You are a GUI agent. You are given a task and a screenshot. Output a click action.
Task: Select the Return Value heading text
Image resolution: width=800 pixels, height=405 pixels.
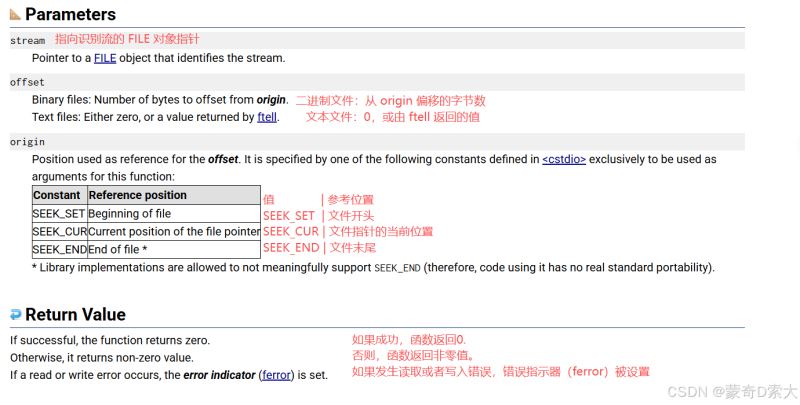pyautogui.click(x=76, y=314)
